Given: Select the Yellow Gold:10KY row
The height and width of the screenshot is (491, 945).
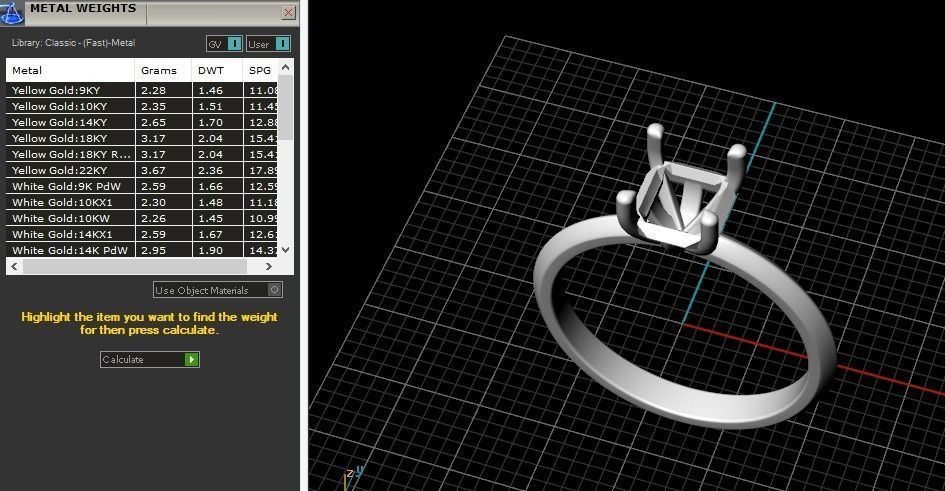Looking at the screenshot, I should tap(142, 107).
